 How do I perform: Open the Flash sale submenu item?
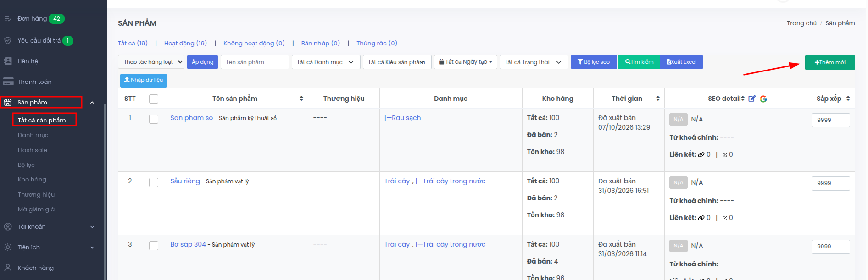coord(33,150)
